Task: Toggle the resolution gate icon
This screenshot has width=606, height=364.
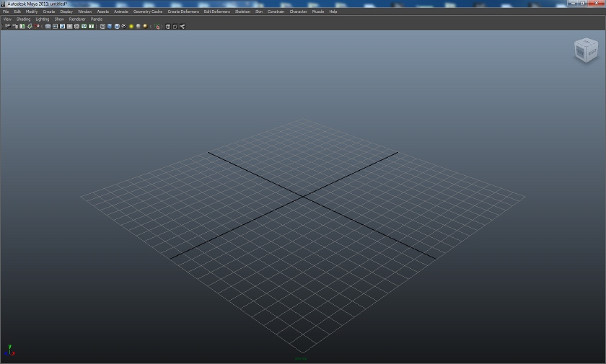Action: [62, 26]
